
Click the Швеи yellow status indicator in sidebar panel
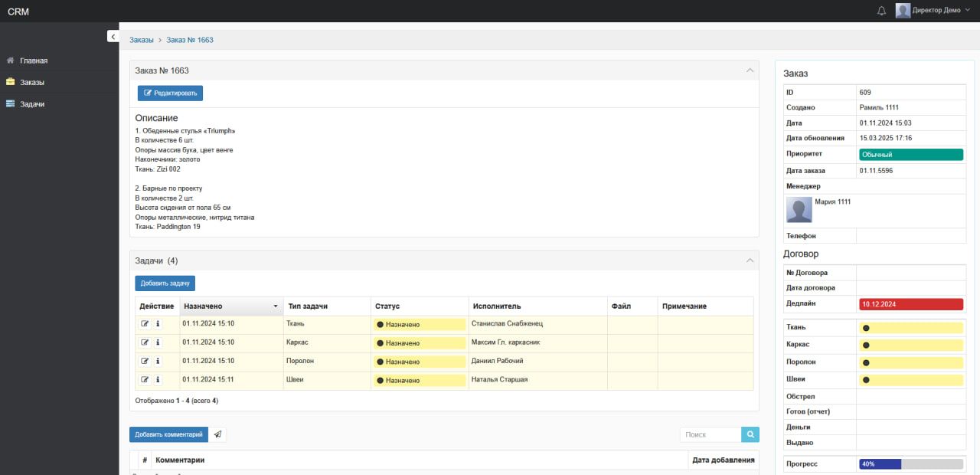click(911, 380)
